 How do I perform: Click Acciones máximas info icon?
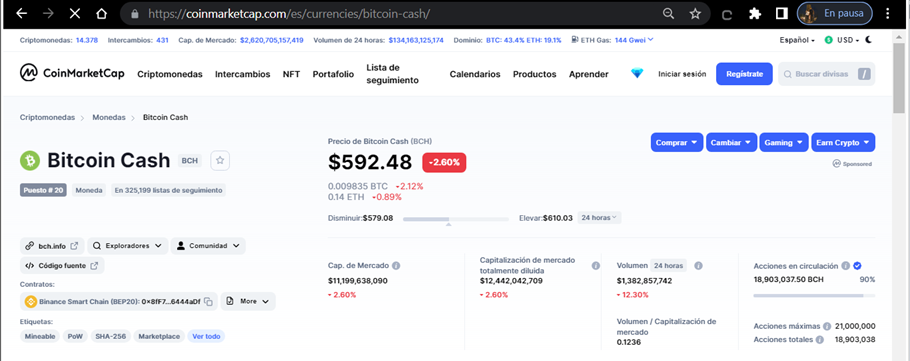click(827, 326)
